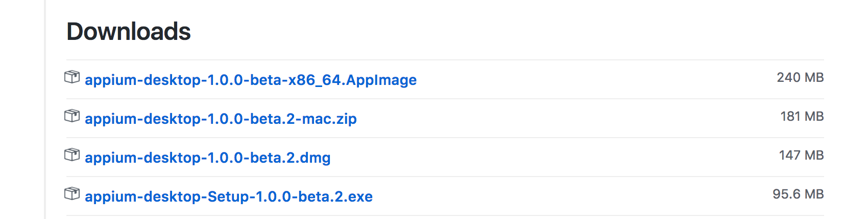Select the package icon for the .dmg asset
Image resolution: width=868 pixels, height=219 pixels.
coord(72,155)
